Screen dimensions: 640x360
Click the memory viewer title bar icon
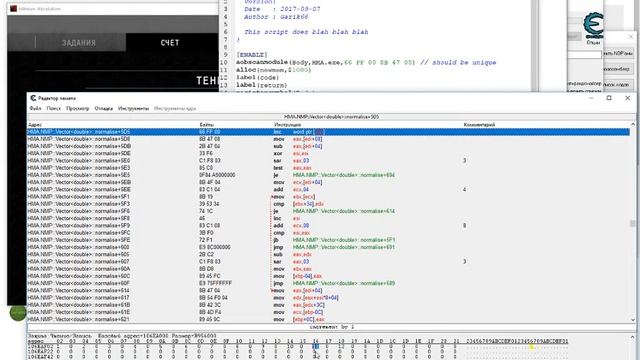[33, 98]
